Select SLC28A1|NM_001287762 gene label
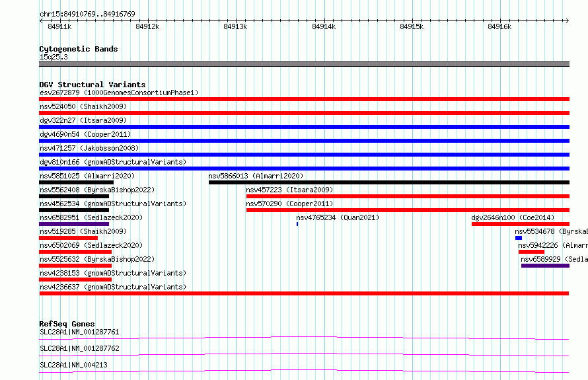The width and height of the screenshot is (588, 380). [79, 348]
